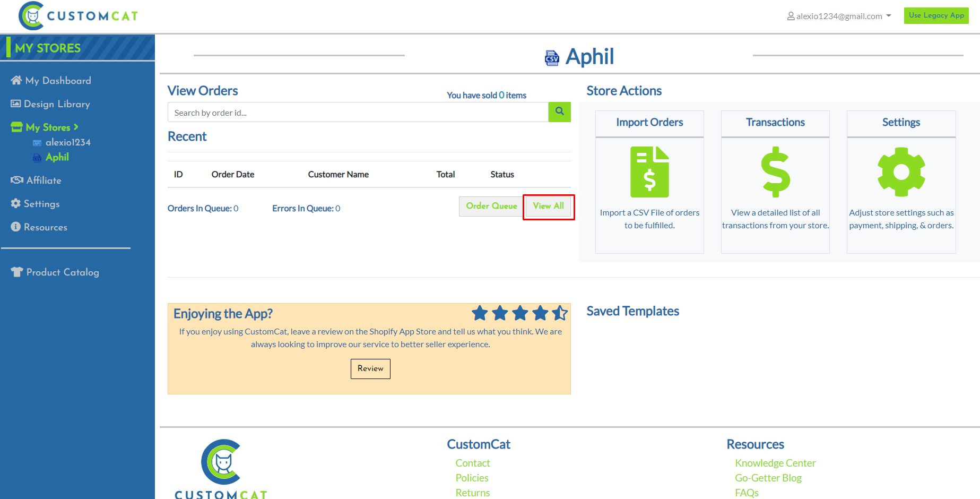The width and height of the screenshot is (980, 499).
Task: Click the sidebar Settings gear icon
Action: tap(16, 203)
